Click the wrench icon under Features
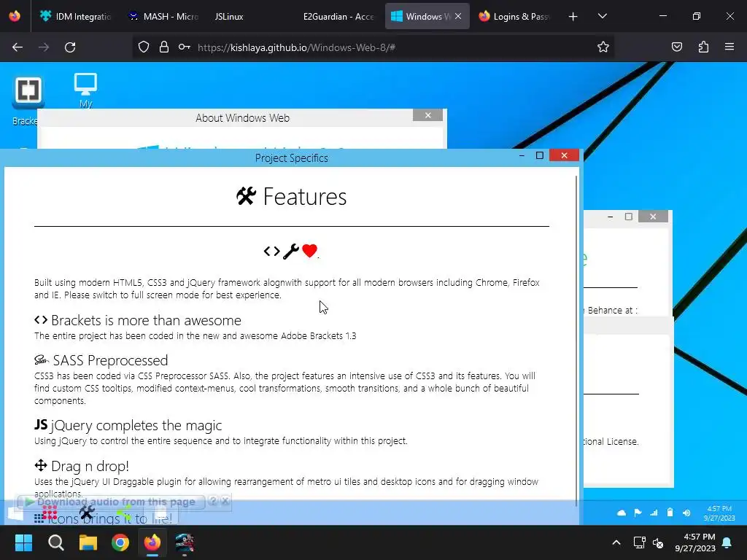 point(290,251)
